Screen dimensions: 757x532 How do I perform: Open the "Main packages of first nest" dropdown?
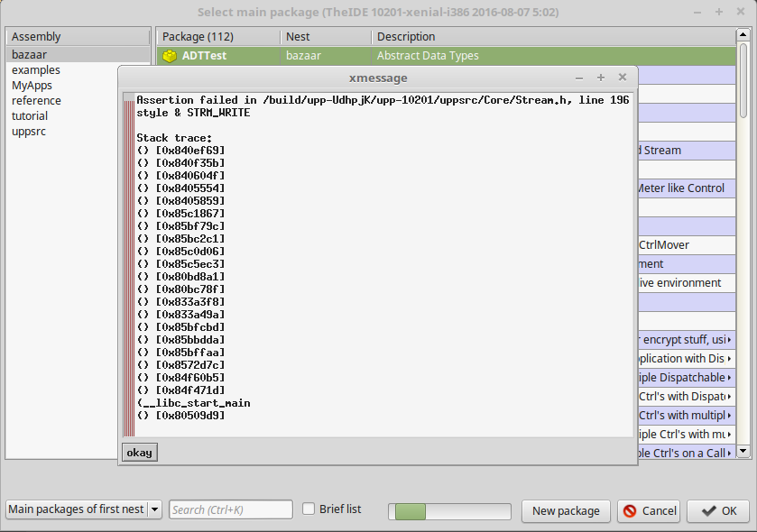(x=154, y=509)
